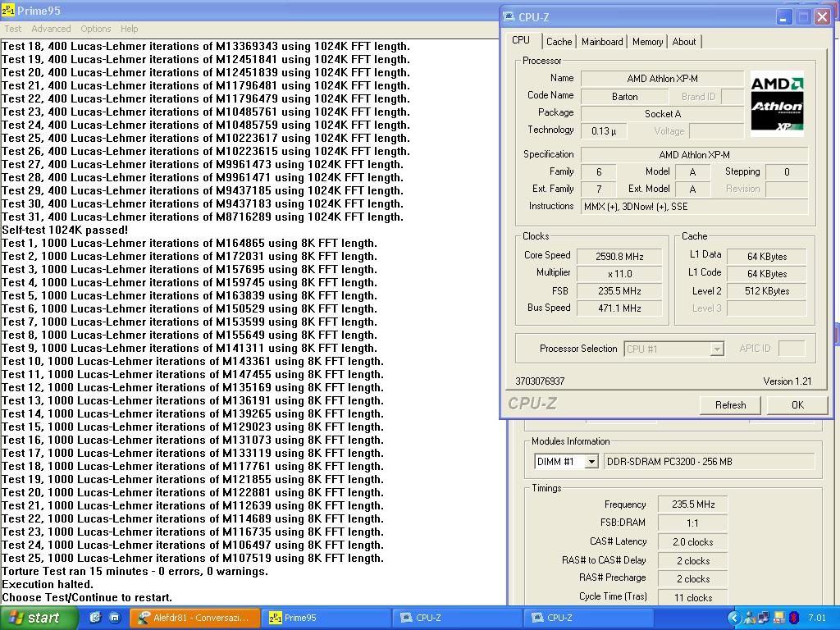Open Prime95 Options menu
This screenshot has width=840, height=630.
96,29
